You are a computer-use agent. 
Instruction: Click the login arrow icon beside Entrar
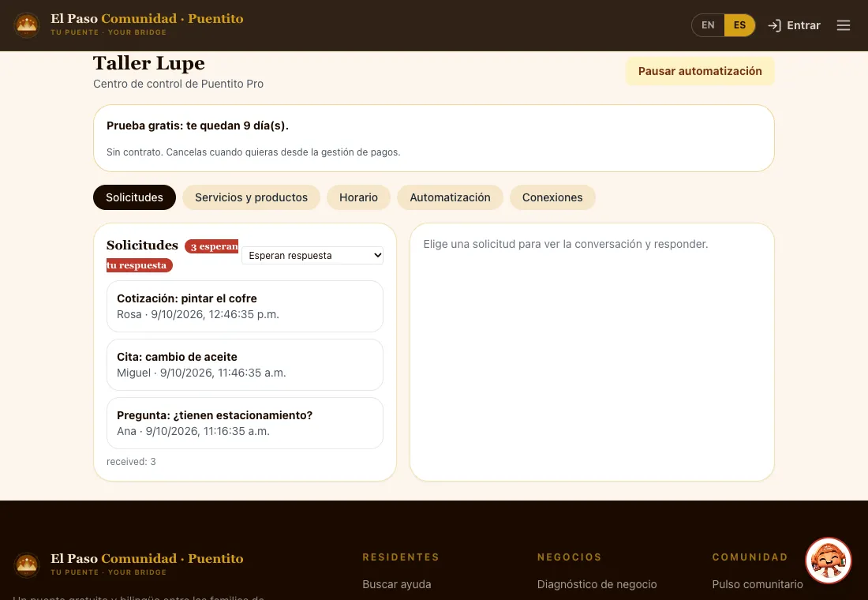point(774,25)
